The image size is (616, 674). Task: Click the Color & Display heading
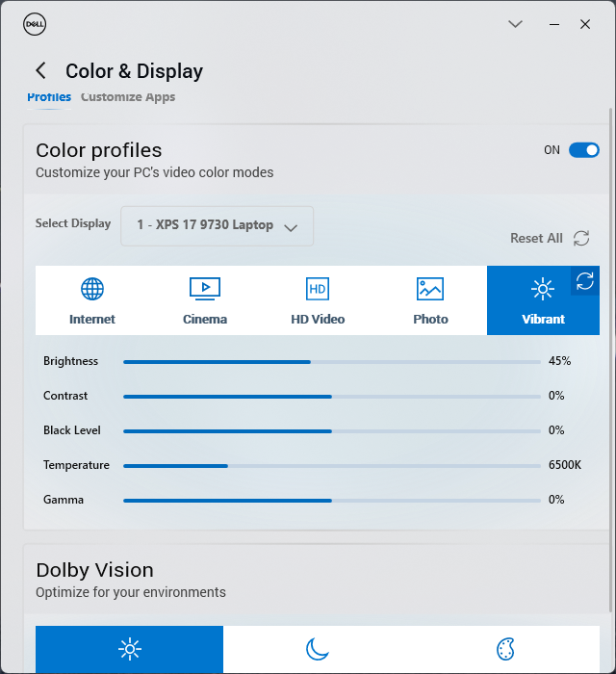pyautogui.click(x=134, y=71)
